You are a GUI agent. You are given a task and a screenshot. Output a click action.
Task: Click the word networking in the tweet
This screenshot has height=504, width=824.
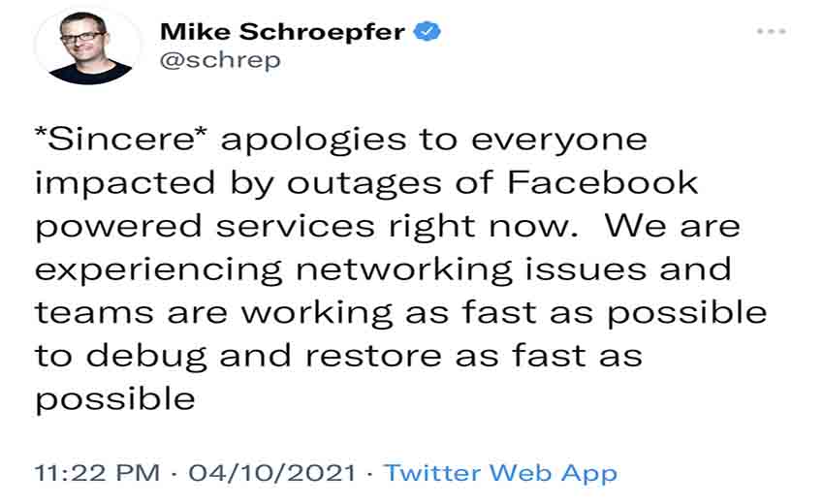pyautogui.click(x=403, y=271)
